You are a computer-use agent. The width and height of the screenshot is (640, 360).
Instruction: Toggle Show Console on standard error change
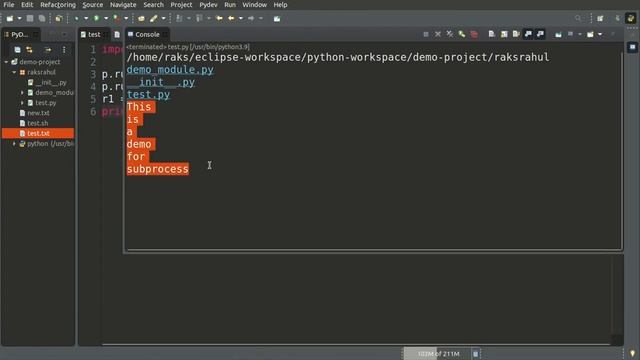(x=540, y=34)
